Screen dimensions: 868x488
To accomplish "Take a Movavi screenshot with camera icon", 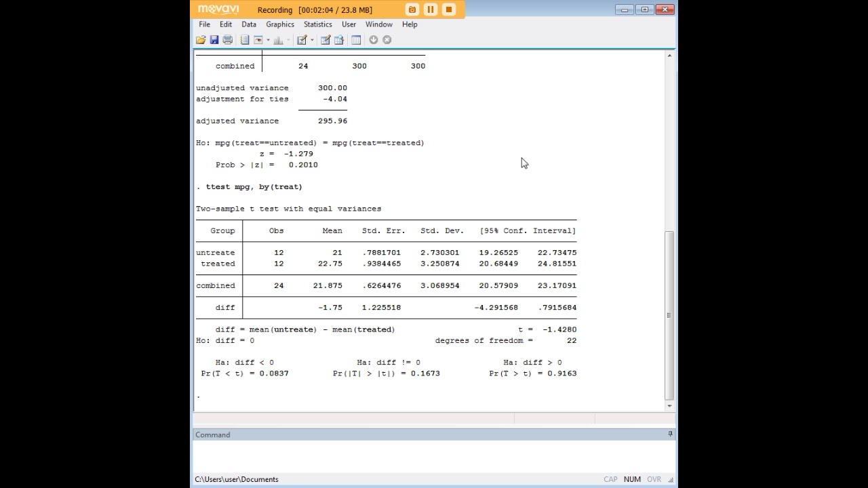I will coord(412,9).
